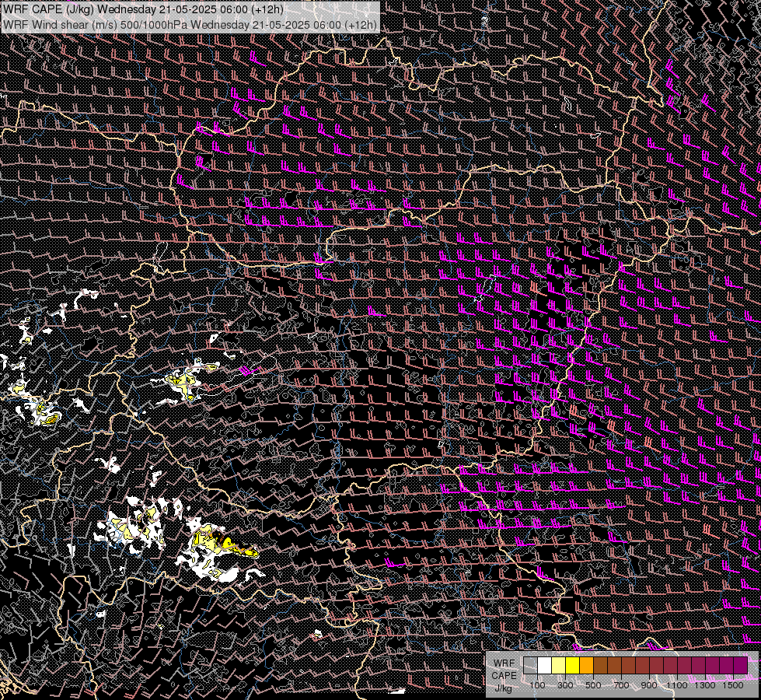This screenshot has height=700, width=761.
Task: Select the transparent first CAPE legend swatch
Action: pos(530,665)
